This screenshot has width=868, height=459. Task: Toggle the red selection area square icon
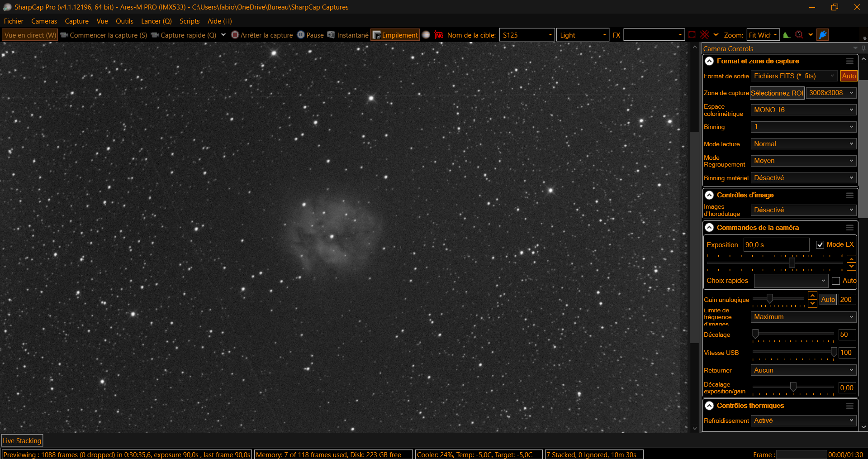(x=692, y=35)
